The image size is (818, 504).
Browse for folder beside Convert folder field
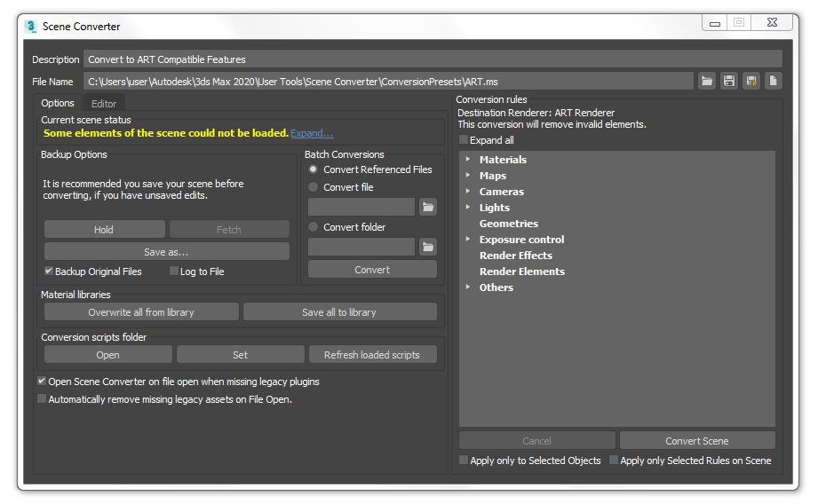coord(428,247)
